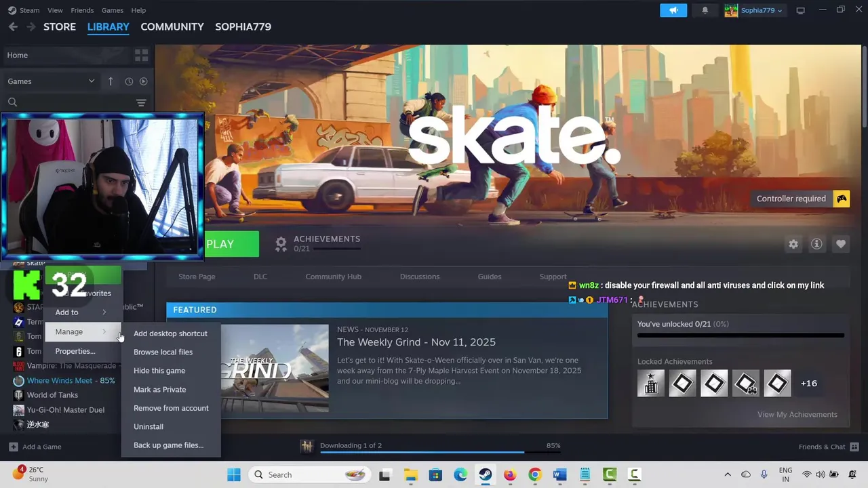868x488 pixels.
Task: Open File Explorer from the taskbar
Action: point(410,474)
